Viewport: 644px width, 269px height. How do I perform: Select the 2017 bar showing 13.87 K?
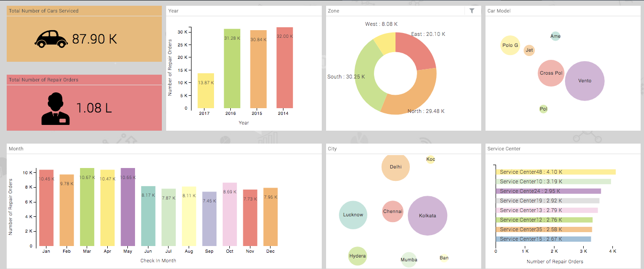(x=206, y=91)
